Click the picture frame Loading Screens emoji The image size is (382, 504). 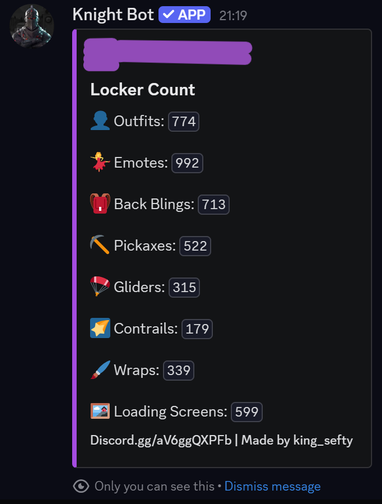[100, 411]
